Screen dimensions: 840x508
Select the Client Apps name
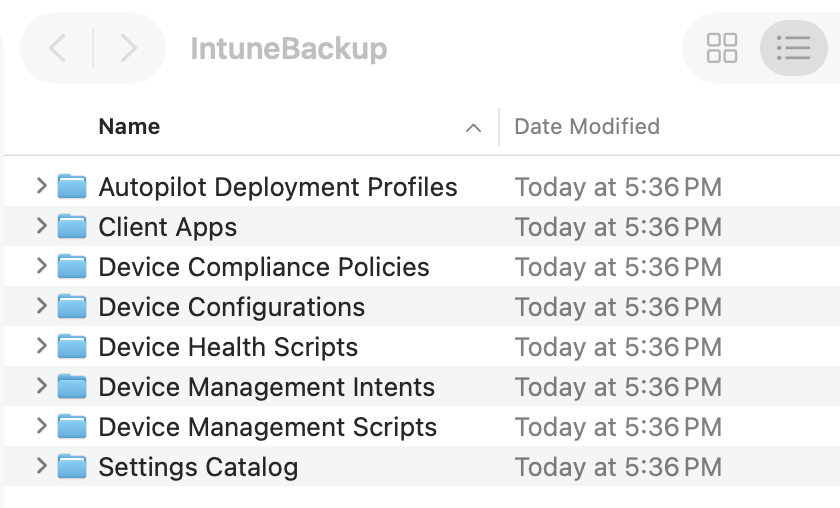coord(168,227)
